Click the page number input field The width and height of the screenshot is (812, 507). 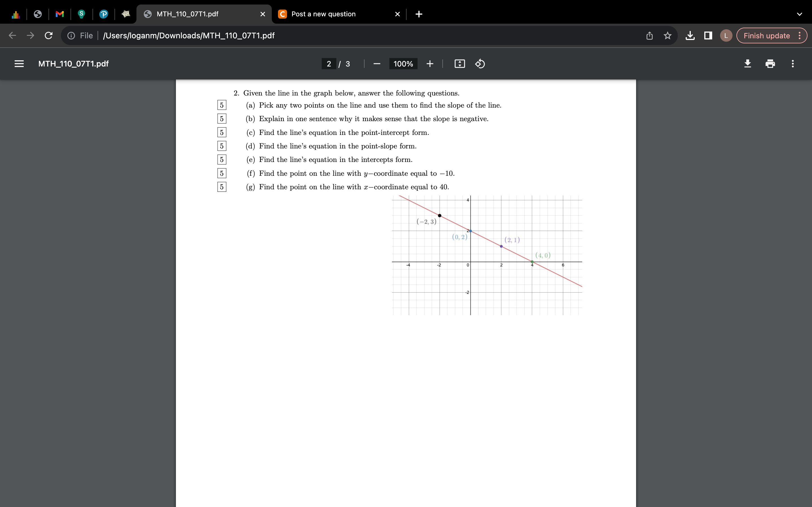[328, 64]
